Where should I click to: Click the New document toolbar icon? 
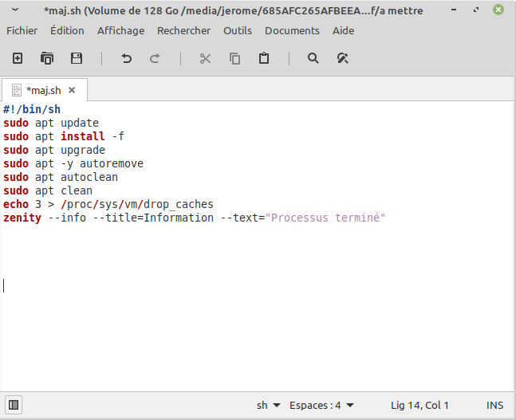coord(18,58)
